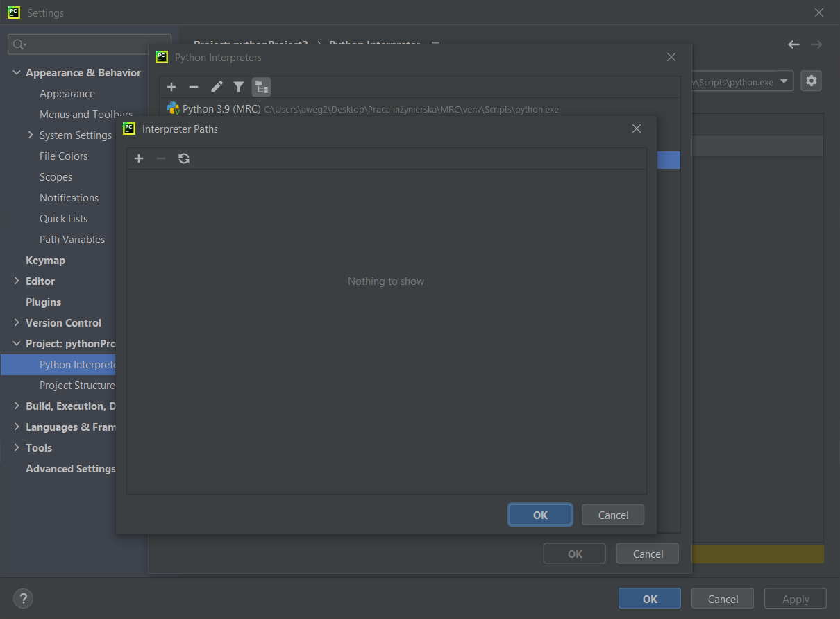Click the help question mark button
This screenshot has height=619, width=840.
(x=23, y=598)
